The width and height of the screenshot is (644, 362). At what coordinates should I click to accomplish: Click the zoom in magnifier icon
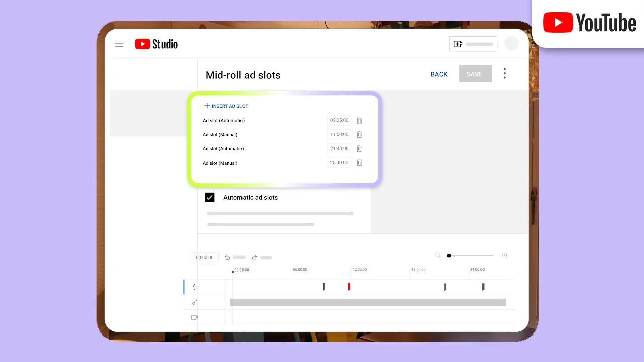click(x=505, y=256)
